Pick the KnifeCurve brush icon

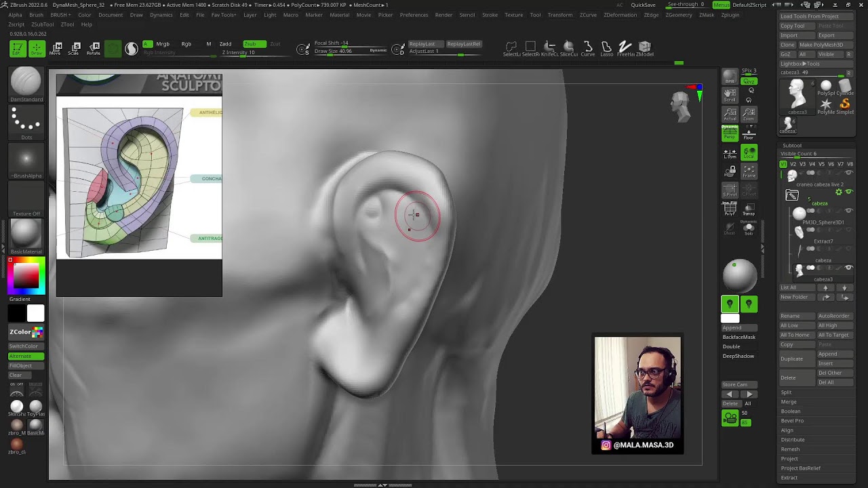pyautogui.click(x=549, y=48)
